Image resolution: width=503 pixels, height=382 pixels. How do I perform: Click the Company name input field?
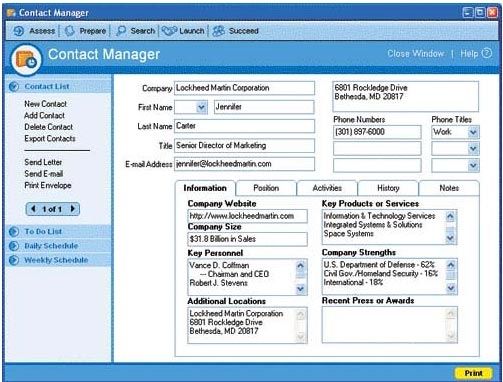pyautogui.click(x=244, y=88)
